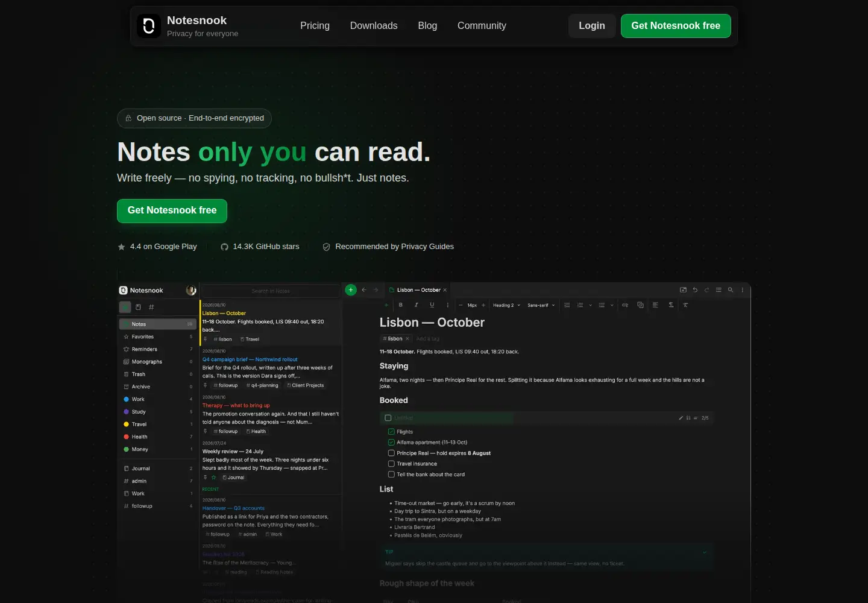Open the Community nav link
The image size is (868, 603).
coord(482,26)
